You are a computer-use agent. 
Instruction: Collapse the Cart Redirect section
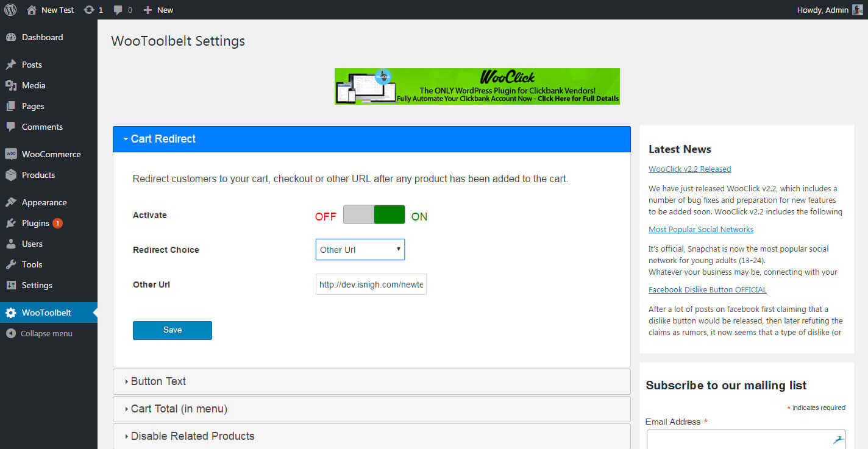(372, 139)
